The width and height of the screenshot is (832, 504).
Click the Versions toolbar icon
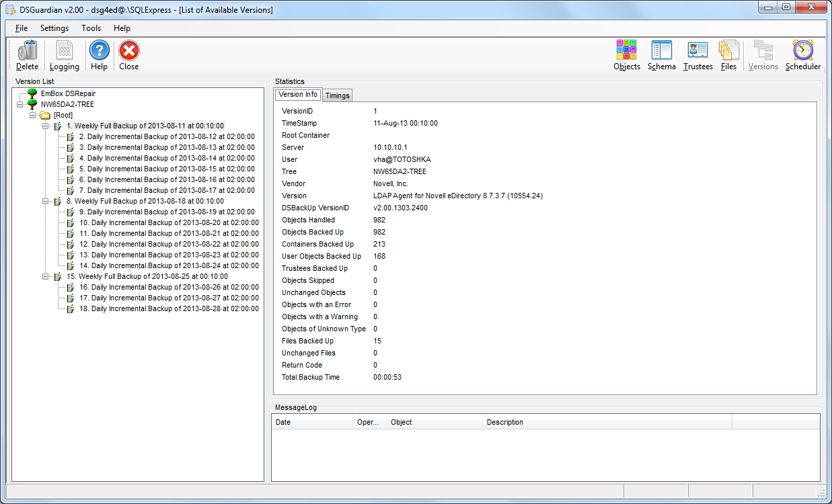[763, 50]
